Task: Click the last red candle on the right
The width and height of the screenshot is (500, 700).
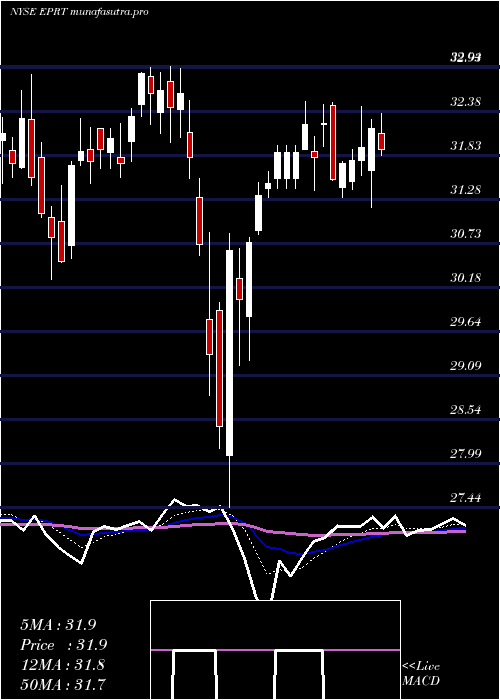Action: 381,141
